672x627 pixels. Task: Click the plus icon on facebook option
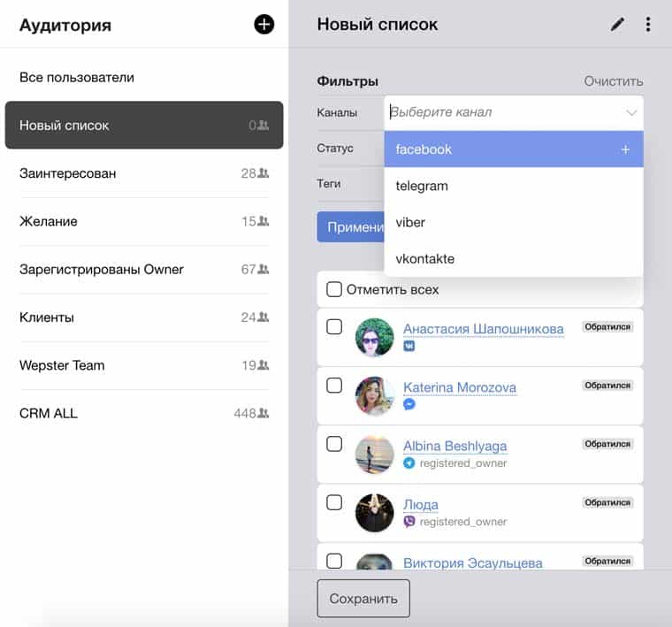click(625, 149)
